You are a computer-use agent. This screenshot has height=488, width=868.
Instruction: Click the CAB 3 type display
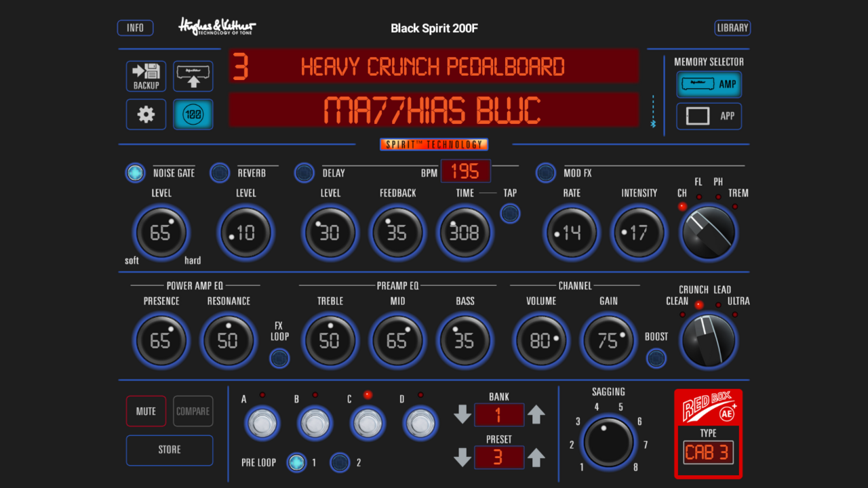708,453
